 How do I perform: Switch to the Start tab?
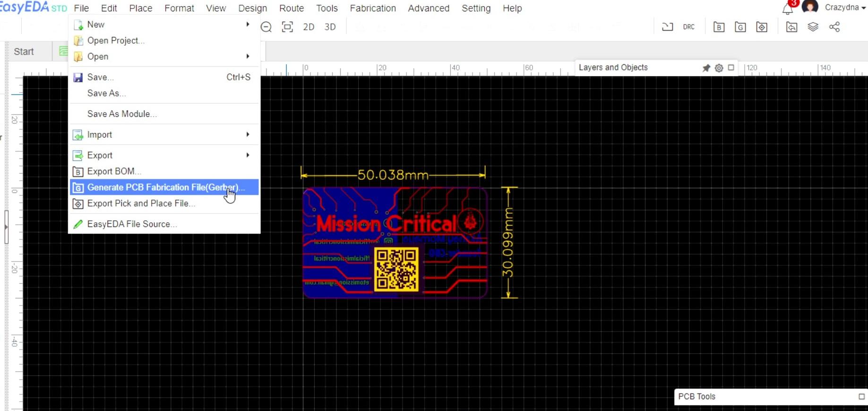[24, 52]
